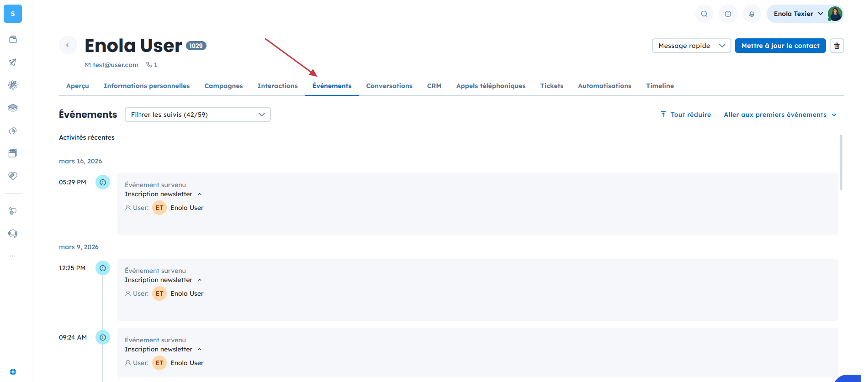Image resolution: width=868 pixels, height=382 pixels.
Task: Open notifications bell icon
Action: point(752,14)
